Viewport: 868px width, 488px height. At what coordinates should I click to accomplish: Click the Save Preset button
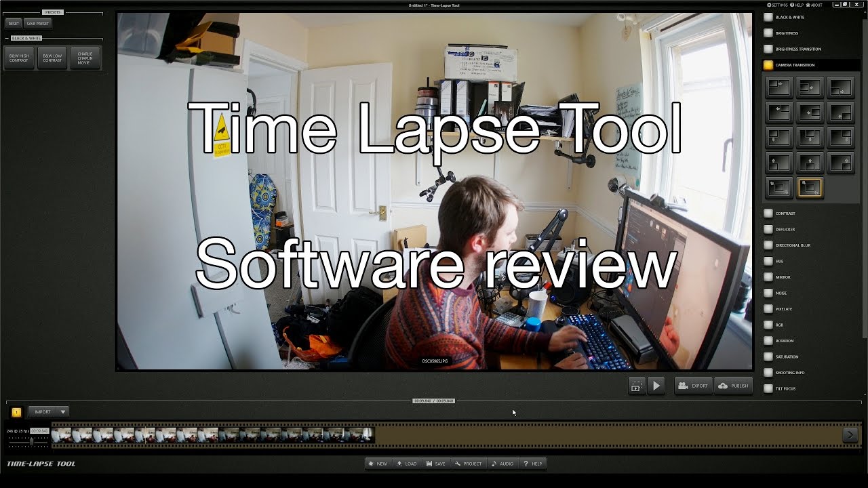[38, 23]
